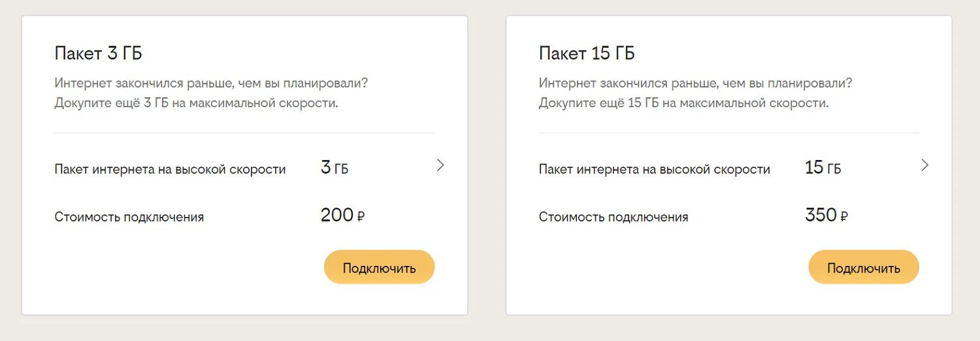
Task: Click the 350 ₽ connection price
Action: tap(826, 215)
